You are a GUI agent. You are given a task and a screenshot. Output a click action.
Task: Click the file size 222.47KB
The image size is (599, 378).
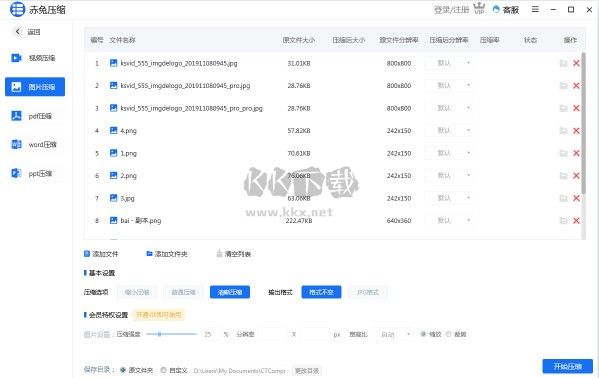tap(299, 221)
